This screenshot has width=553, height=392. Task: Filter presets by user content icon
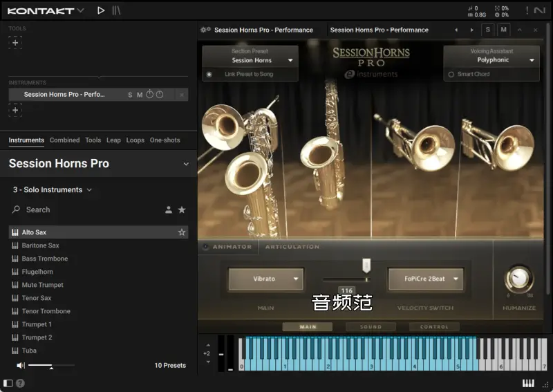pos(169,210)
